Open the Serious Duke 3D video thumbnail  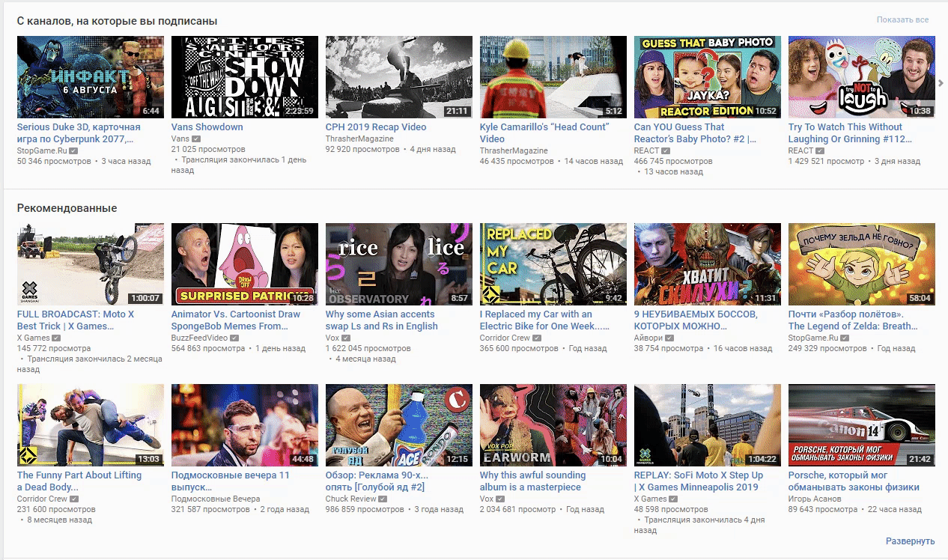pos(91,77)
